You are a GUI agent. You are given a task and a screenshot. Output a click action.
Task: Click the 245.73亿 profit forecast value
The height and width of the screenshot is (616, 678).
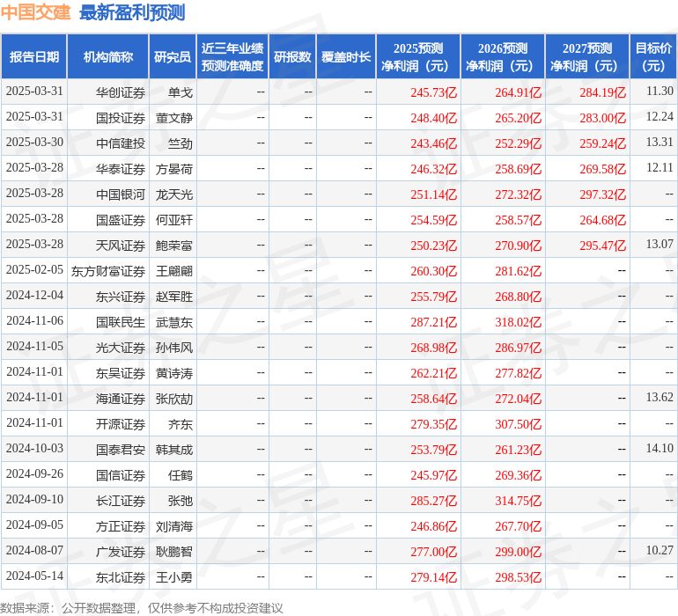click(434, 92)
